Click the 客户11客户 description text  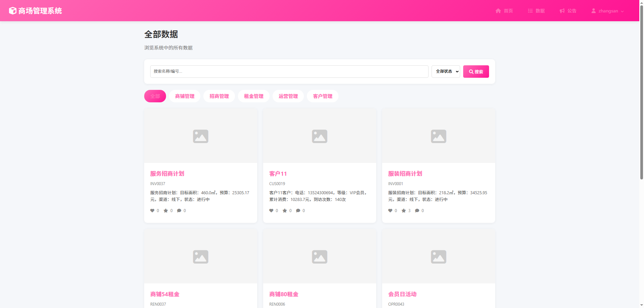pos(318,196)
